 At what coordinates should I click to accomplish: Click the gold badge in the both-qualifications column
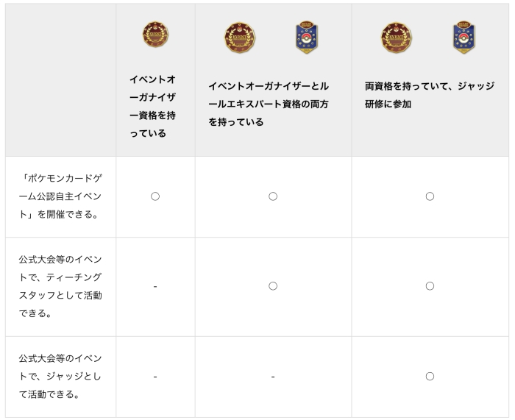pyautogui.click(x=240, y=38)
